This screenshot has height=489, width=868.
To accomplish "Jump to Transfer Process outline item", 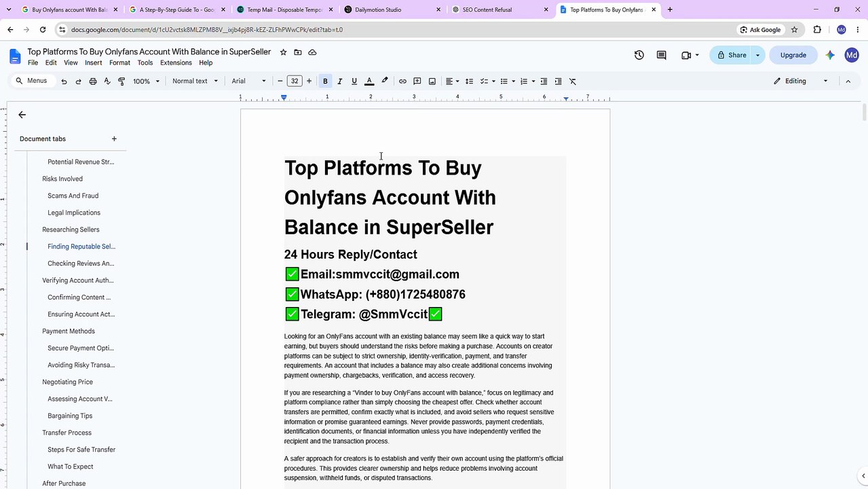I will (x=67, y=433).
